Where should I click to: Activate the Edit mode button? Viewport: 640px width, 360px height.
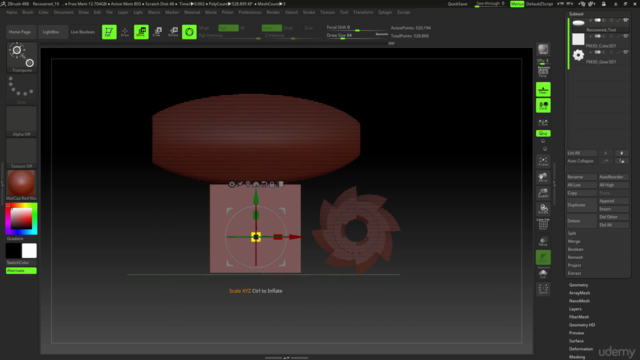[109, 32]
